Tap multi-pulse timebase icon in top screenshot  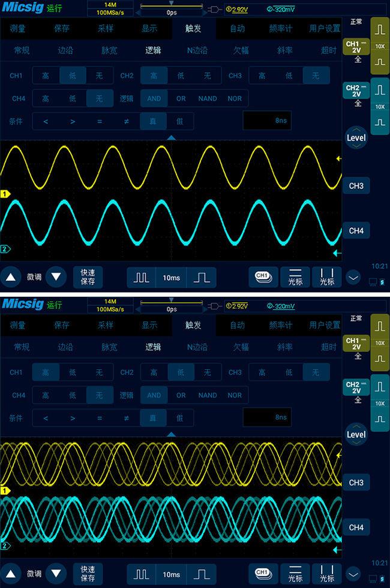[141, 278]
